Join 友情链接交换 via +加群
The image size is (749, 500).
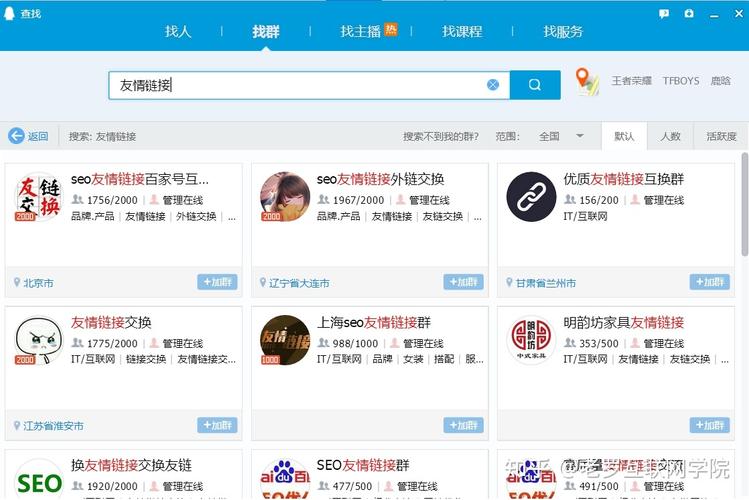pyautogui.click(x=217, y=425)
